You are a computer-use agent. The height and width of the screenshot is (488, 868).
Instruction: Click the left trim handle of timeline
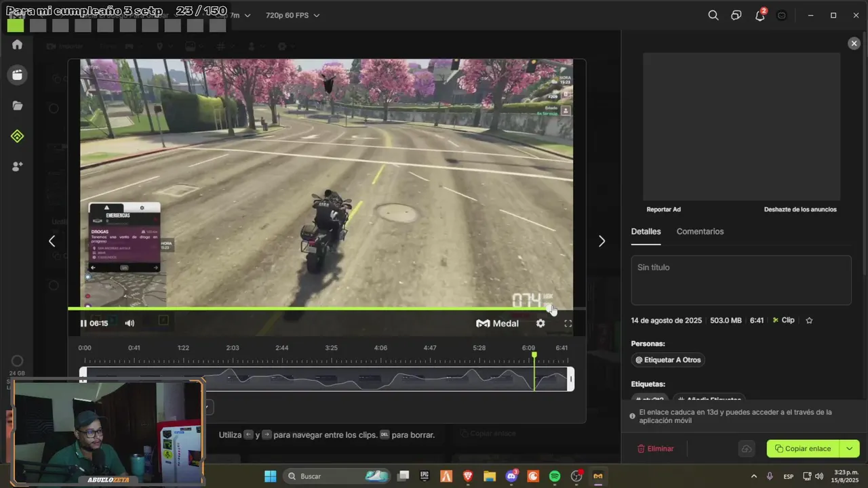coord(83,379)
